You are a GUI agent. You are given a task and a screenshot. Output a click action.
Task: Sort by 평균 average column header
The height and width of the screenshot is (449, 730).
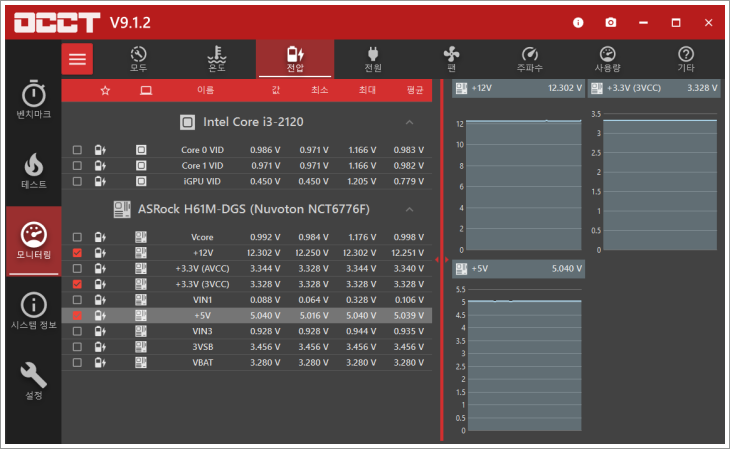(x=415, y=90)
